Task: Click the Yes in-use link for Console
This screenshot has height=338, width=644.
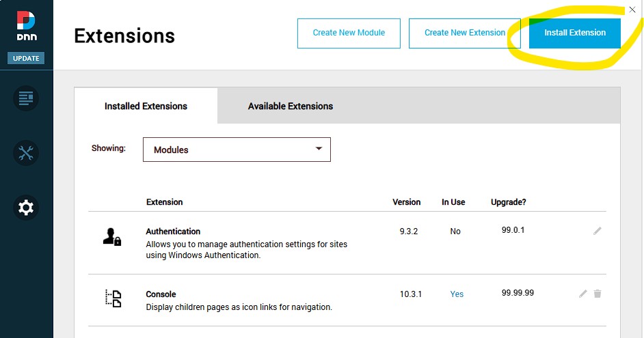Action: pyautogui.click(x=457, y=294)
